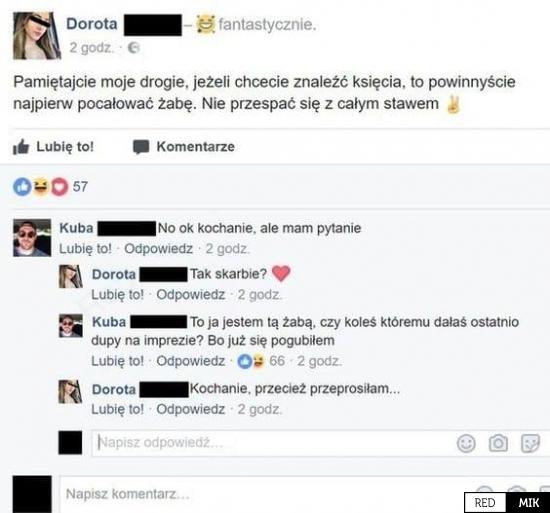Click the thumbs-up Lubię to! button under post
Viewport: 550px width, 513px height.
click(x=53, y=147)
